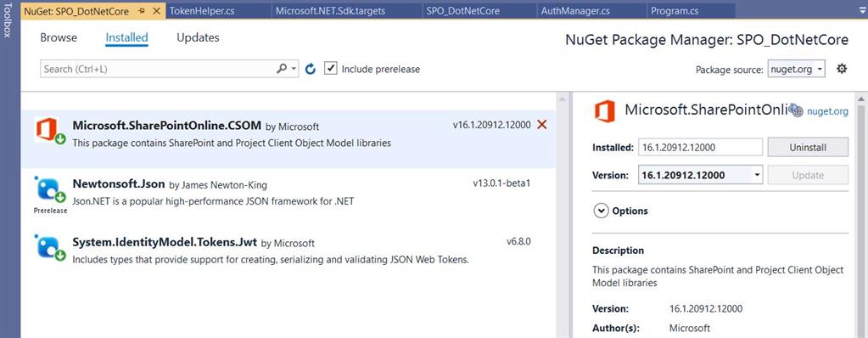The image size is (868, 338).
Task: Click the Uninstall button
Action: [808, 148]
